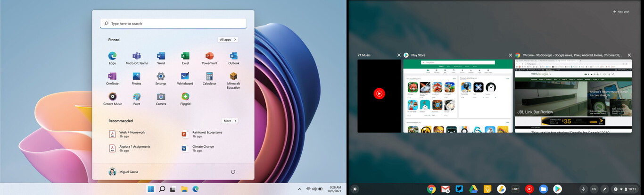Click the US keyboard input method
The width and height of the screenshot is (644, 195).
coord(594,189)
